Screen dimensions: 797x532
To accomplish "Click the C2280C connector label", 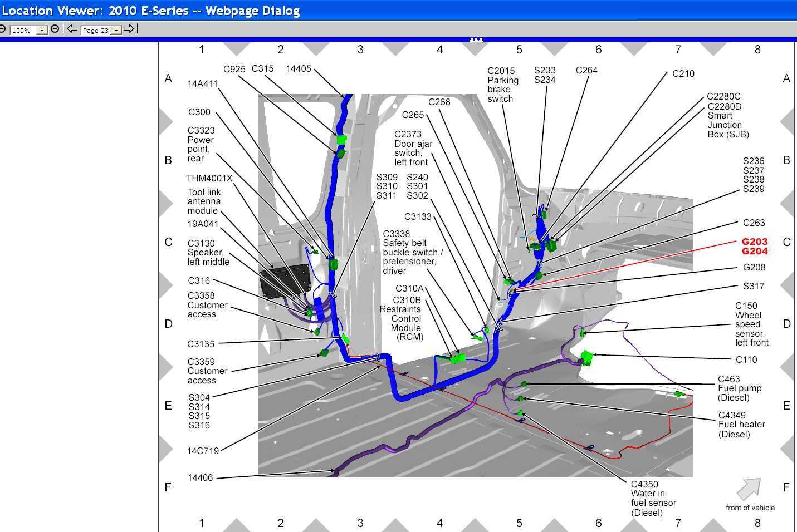I will coord(723,96).
